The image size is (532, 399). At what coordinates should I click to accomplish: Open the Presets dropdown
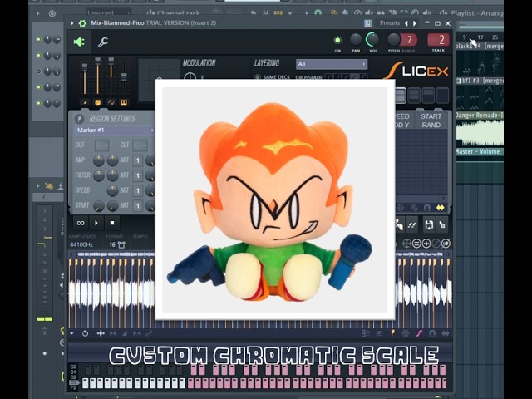[390, 23]
